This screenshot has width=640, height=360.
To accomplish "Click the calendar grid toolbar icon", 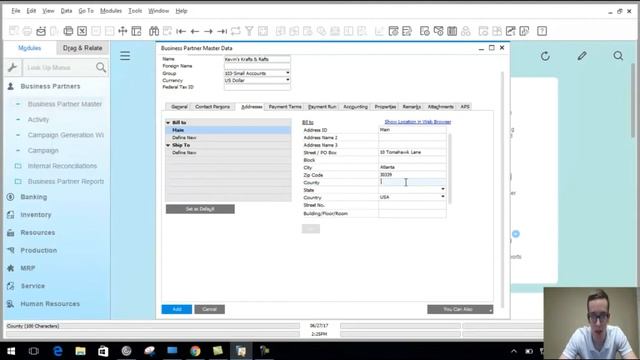I will (x=452, y=31).
